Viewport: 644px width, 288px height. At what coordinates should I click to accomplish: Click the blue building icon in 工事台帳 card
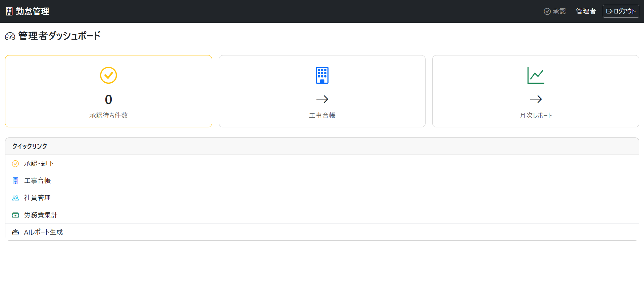(322, 75)
